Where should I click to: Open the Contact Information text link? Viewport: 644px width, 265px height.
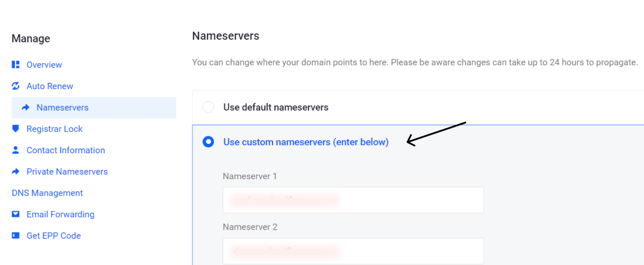coord(66,150)
